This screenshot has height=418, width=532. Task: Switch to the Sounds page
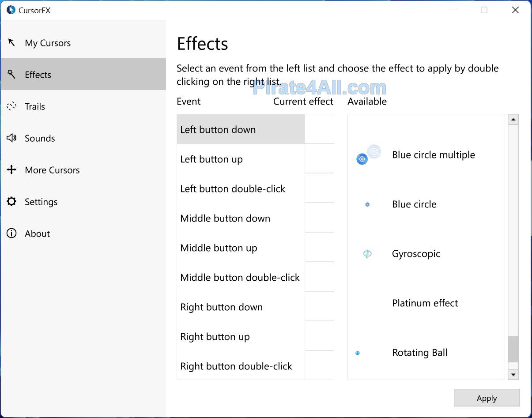pyautogui.click(x=40, y=138)
